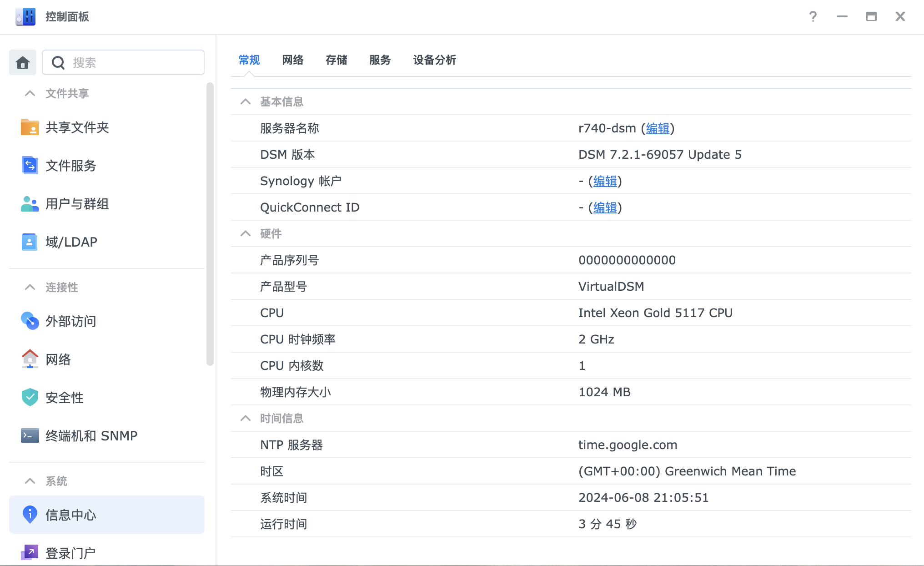Collapse the 连接性 sidebar group

pos(30,288)
